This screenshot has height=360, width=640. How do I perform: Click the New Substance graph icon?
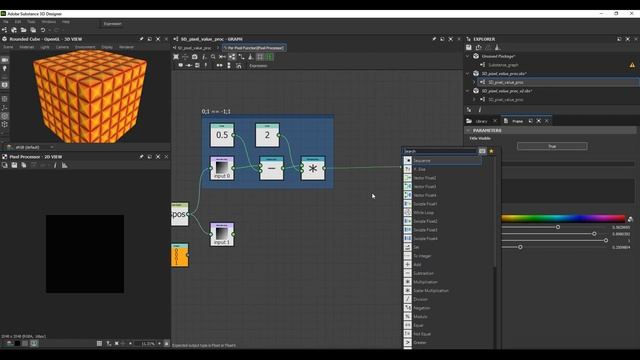coord(4,30)
